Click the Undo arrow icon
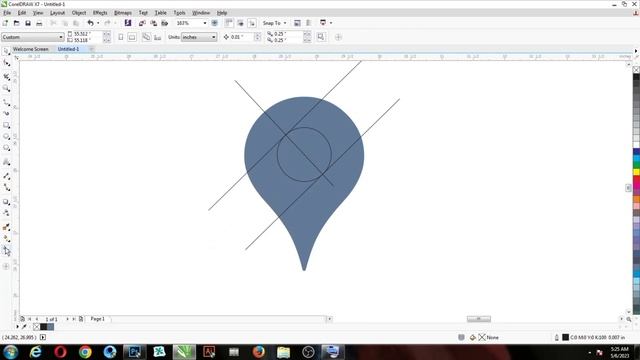The height and width of the screenshot is (360, 640). coord(91,23)
